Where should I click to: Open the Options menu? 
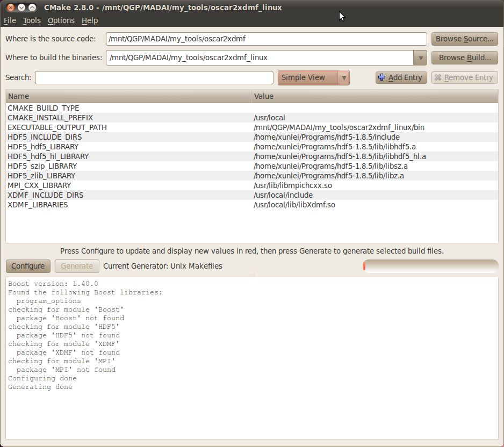click(61, 20)
